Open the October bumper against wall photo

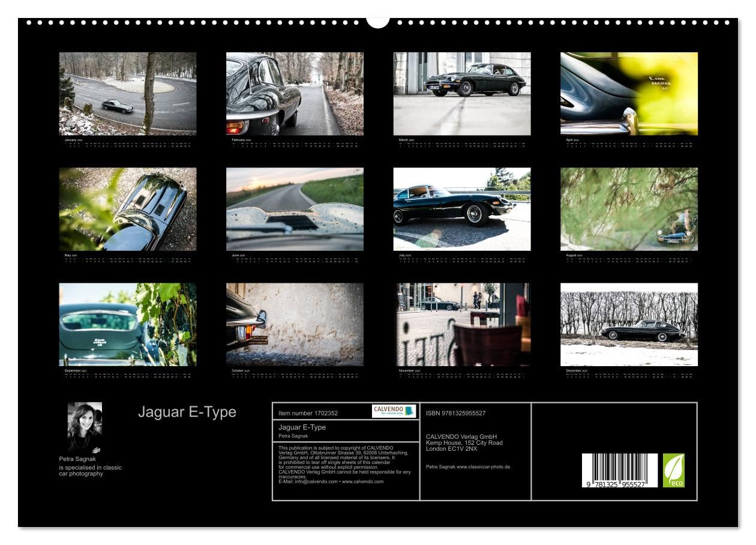[295, 325]
